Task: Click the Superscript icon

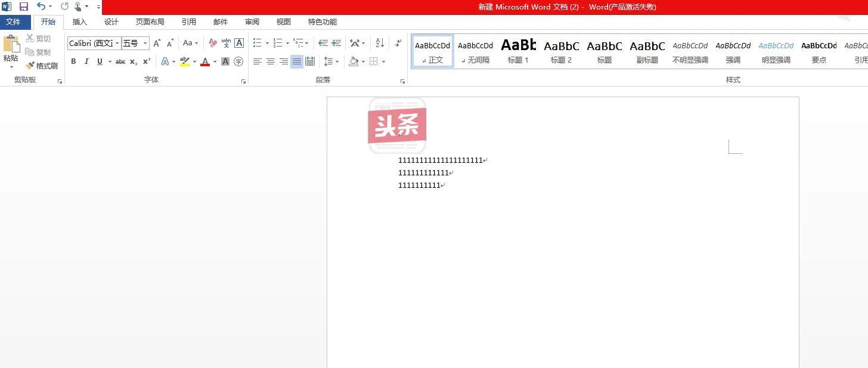Action: pyautogui.click(x=147, y=61)
